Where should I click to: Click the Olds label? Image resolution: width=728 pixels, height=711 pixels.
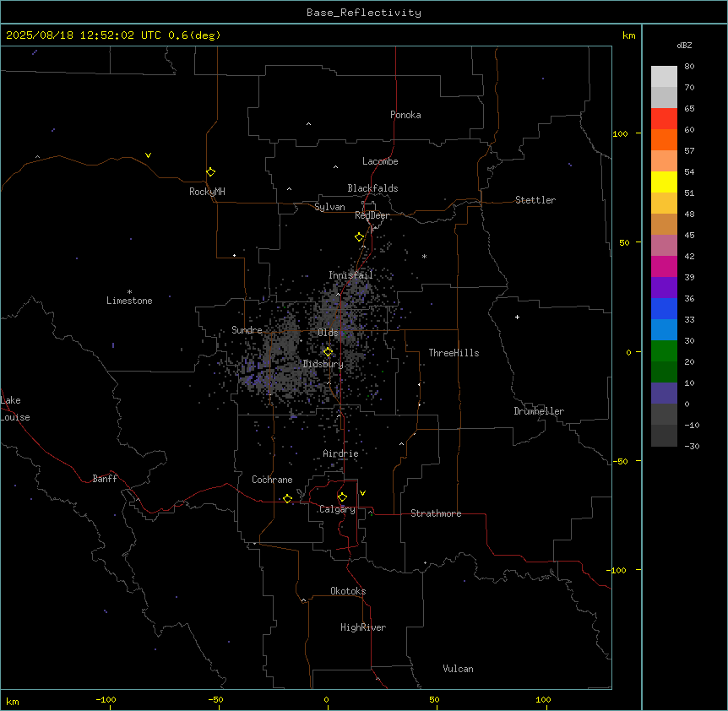point(328,333)
